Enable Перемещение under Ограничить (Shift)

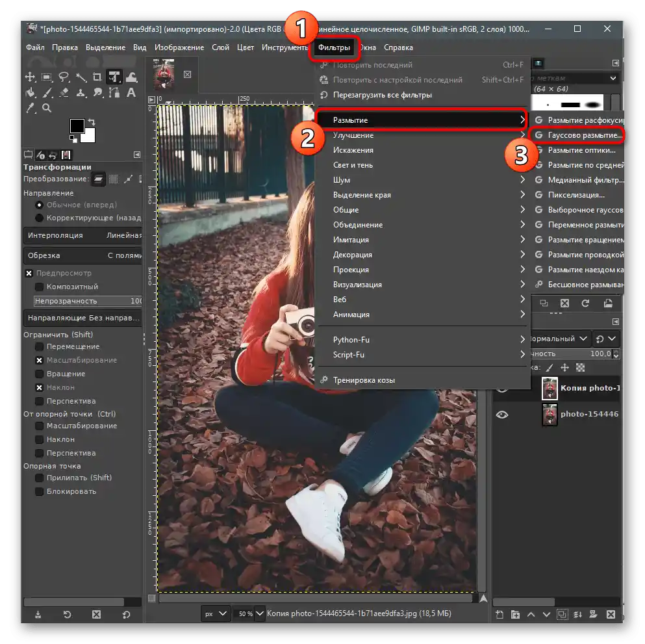pyautogui.click(x=39, y=347)
